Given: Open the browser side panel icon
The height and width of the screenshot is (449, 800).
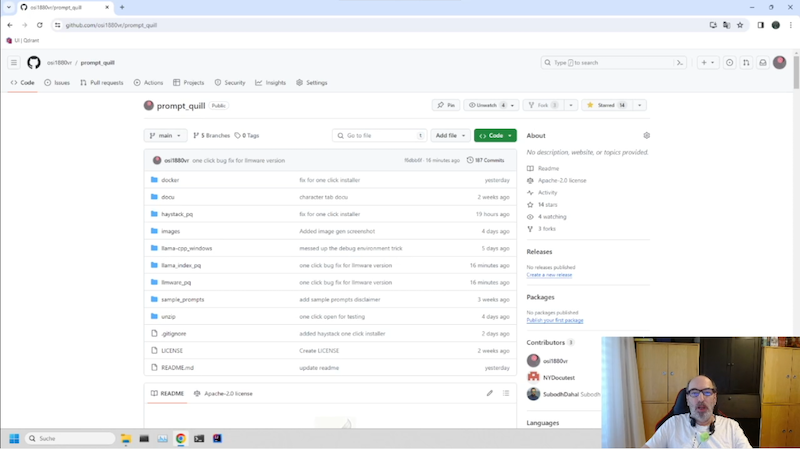Looking at the screenshot, I should 760,25.
